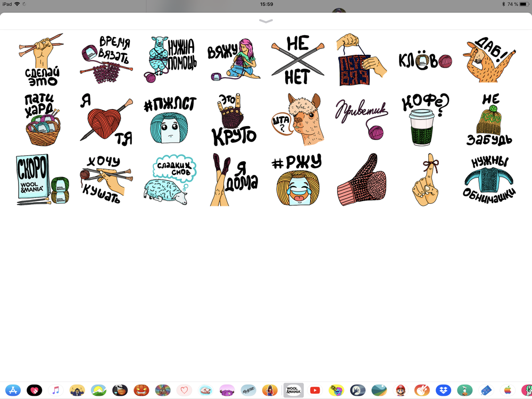This screenshot has width=532, height=399.
Task: Pick the 'Нужна помощь' sheep sticker
Action: [x=170, y=60]
